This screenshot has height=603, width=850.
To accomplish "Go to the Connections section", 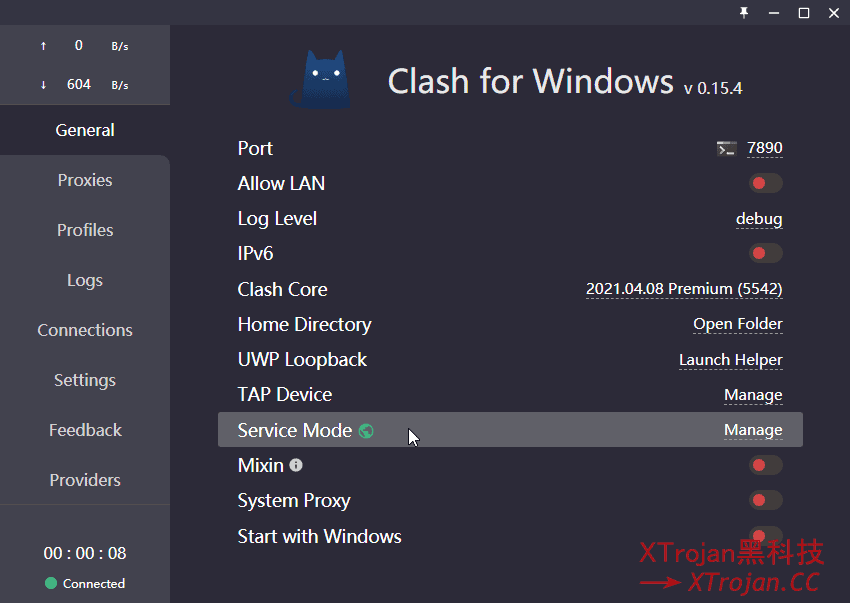I will [85, 330].
